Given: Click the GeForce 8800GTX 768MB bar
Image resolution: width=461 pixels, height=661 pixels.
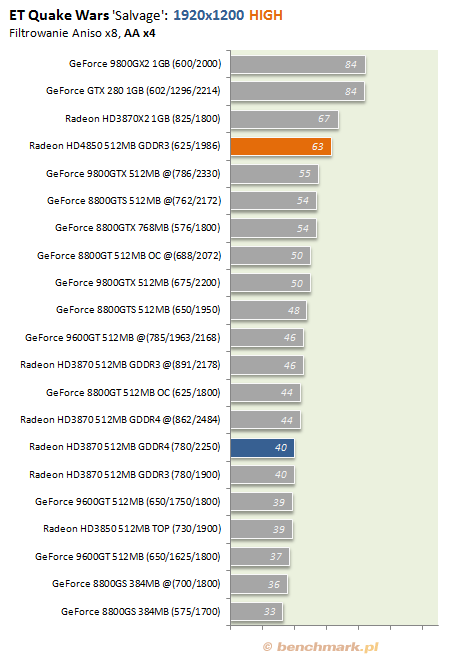Looking at the screenshot, I should pyautogui.click(x=273, y=228).
